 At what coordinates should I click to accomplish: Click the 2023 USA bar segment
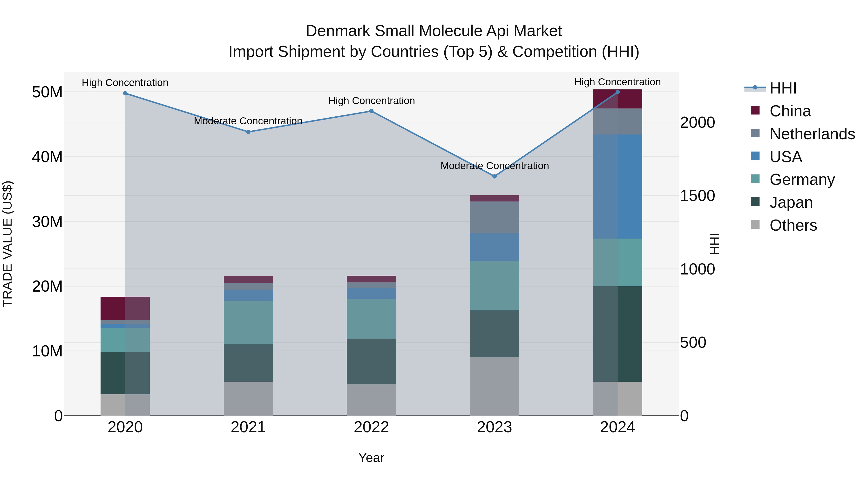click(495, 247)
